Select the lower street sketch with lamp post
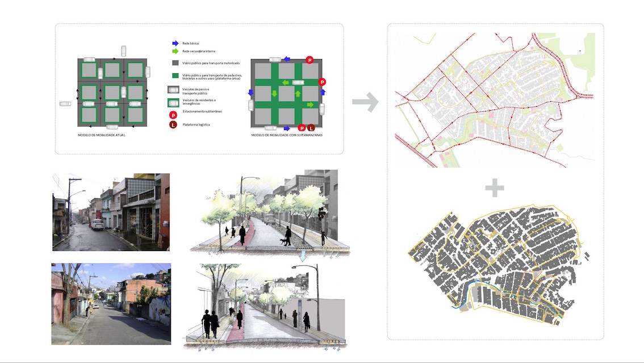This screenshot has height=363, width=644. [x=263, y=306]
